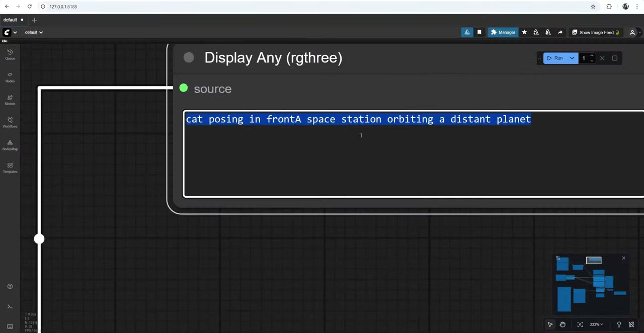Open the Models sidebar panel
This screenshot has height=333, width=644.
(10, 100)
